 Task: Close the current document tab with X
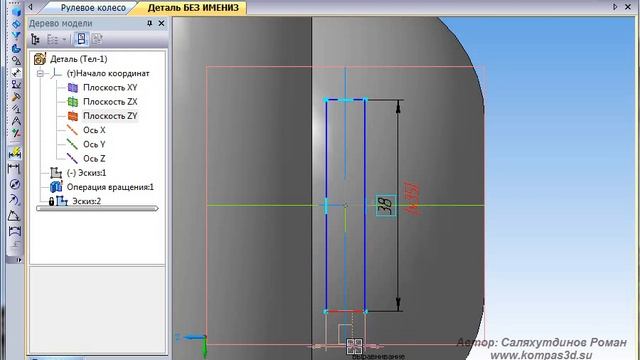(x=628, y=7)
